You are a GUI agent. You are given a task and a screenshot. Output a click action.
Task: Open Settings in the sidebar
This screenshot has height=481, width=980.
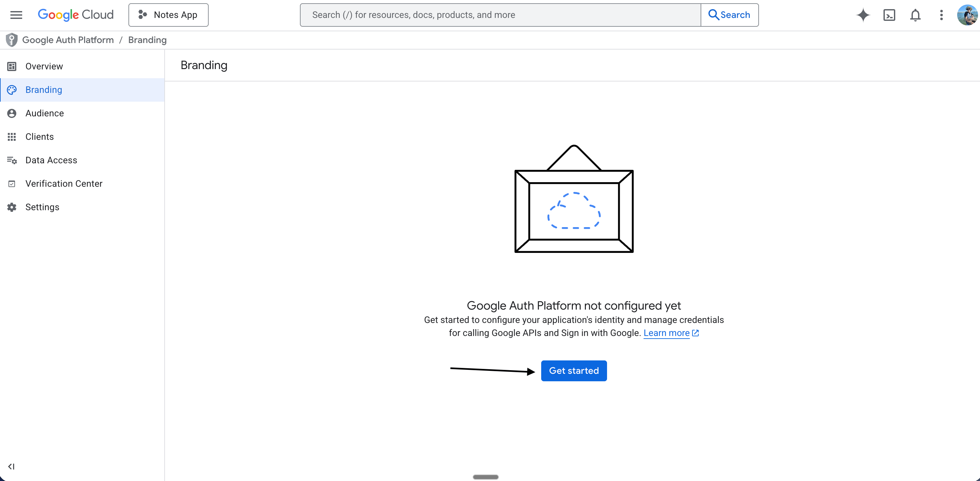pos(82,207)
